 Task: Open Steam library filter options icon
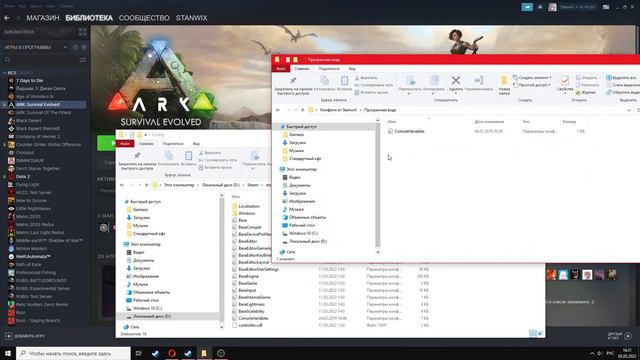[x=83, y=60]
